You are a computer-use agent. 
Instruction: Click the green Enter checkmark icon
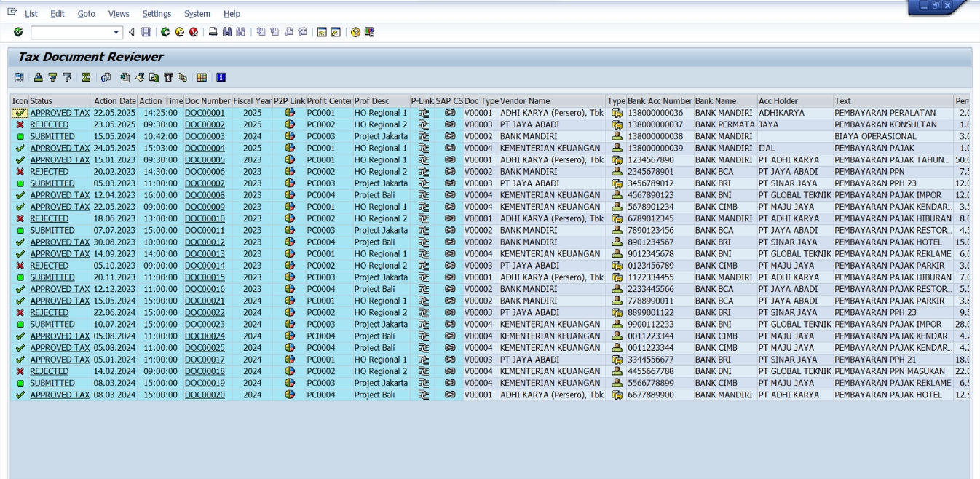pyautogui.click(x=18, y=32)
